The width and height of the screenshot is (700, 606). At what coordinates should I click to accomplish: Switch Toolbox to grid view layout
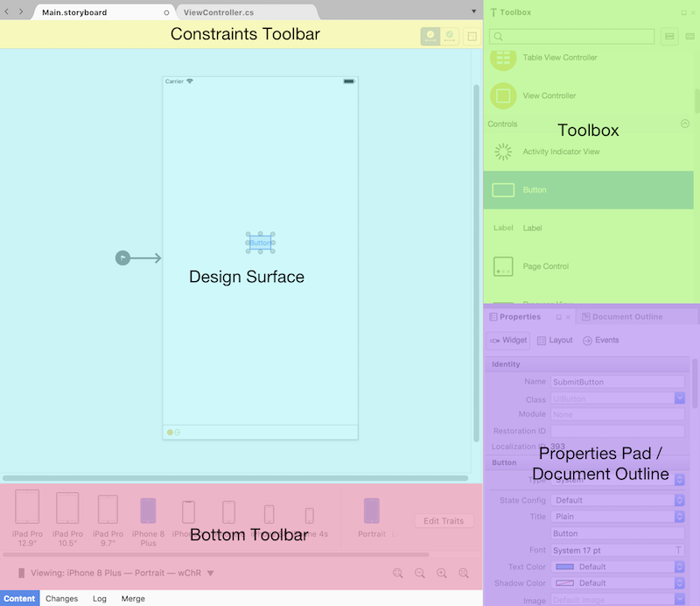coord(690,36)
